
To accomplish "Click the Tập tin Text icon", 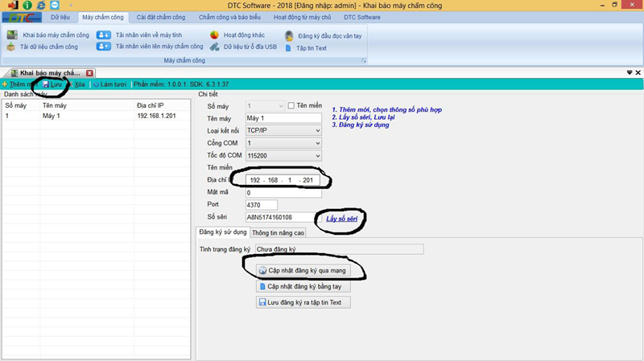I will click(x=289, y=48).
